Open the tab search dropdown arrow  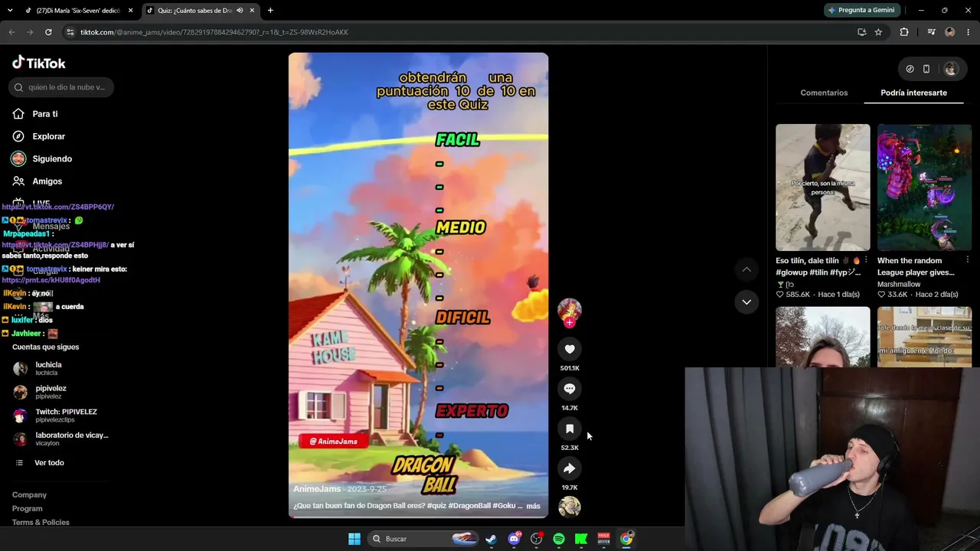(11, 11)
